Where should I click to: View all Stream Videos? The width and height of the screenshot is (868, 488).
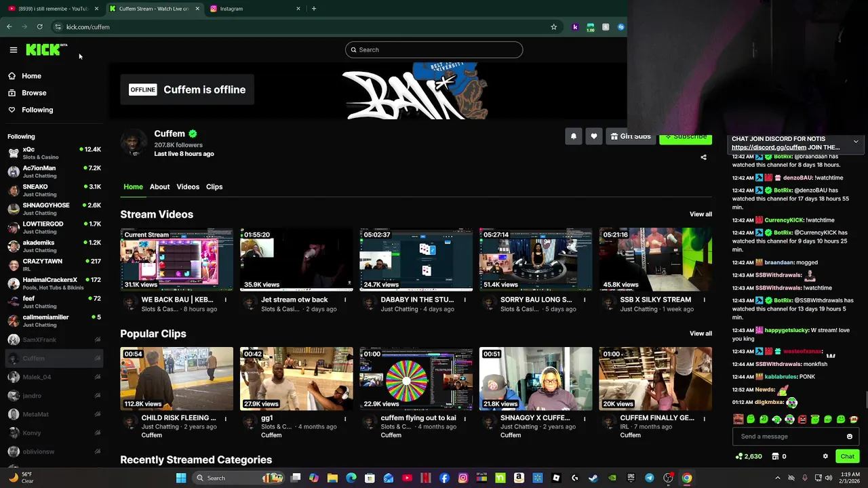click(x=701, y=214)
